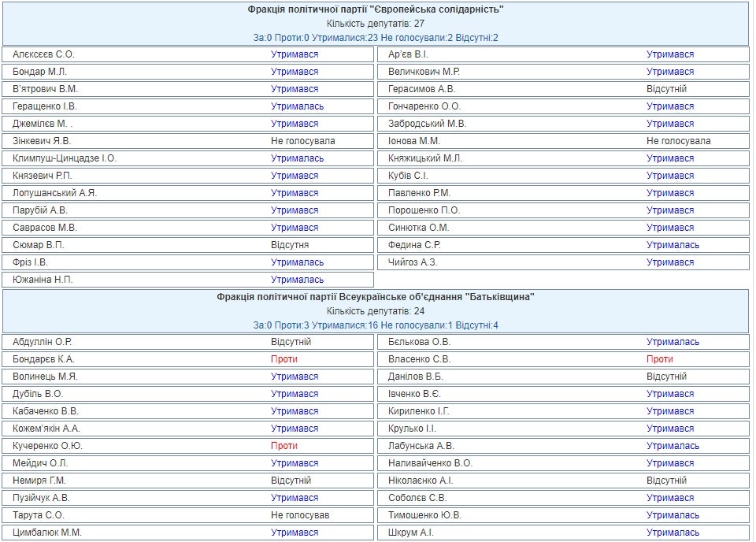The width and height of the screenshot is (756, 542).
Task: Select the "Проти" status for Кучеренко О.Ю.
Action: (284, 446)
